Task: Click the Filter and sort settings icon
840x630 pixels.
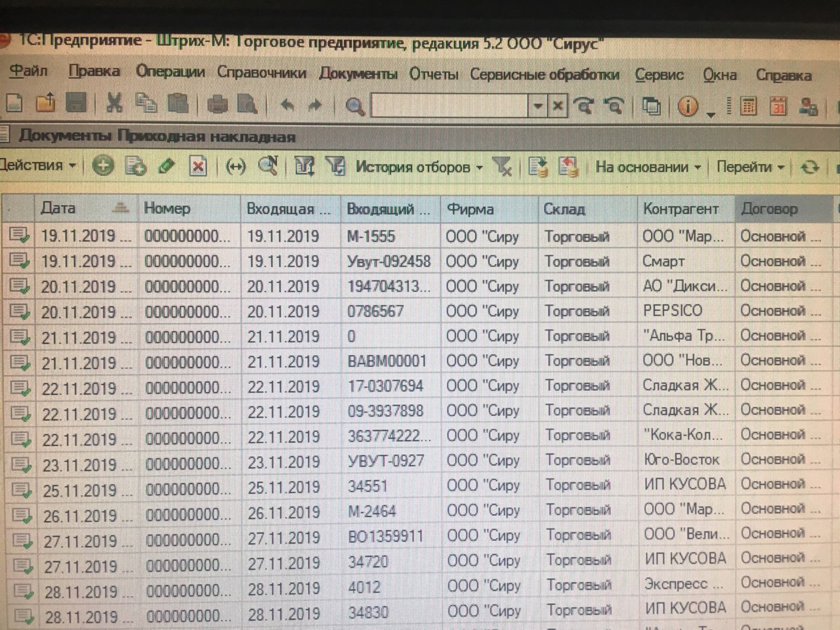Action: click(304, 167)
